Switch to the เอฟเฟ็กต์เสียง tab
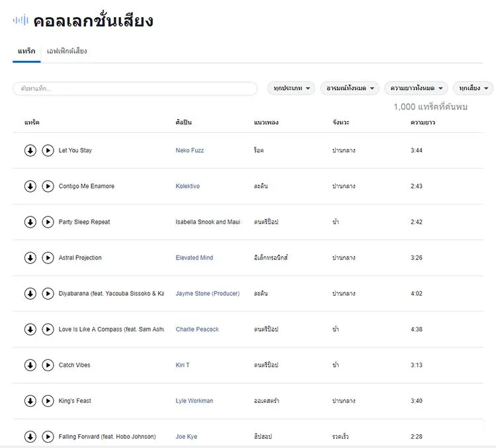496x448 pixels. click(67, 51)
